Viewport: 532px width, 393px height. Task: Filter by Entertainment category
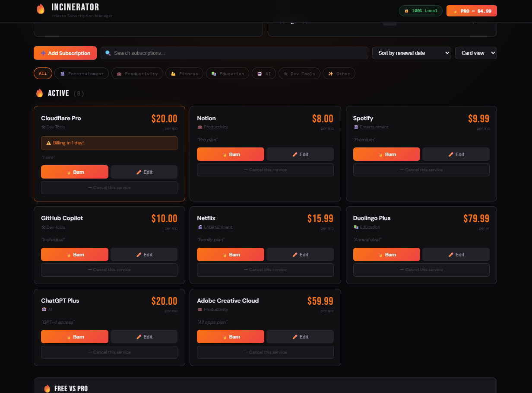pyautogui.click(x=82, y=73)
